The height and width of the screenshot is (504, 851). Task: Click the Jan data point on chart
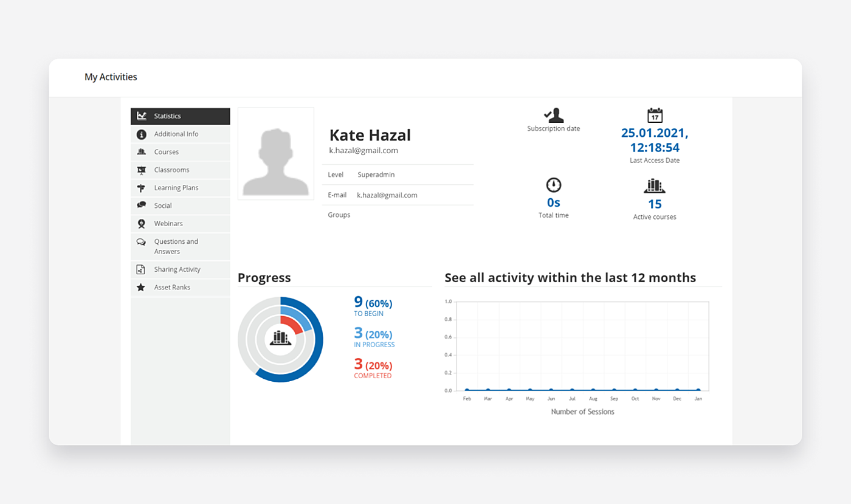click(698, 390)
